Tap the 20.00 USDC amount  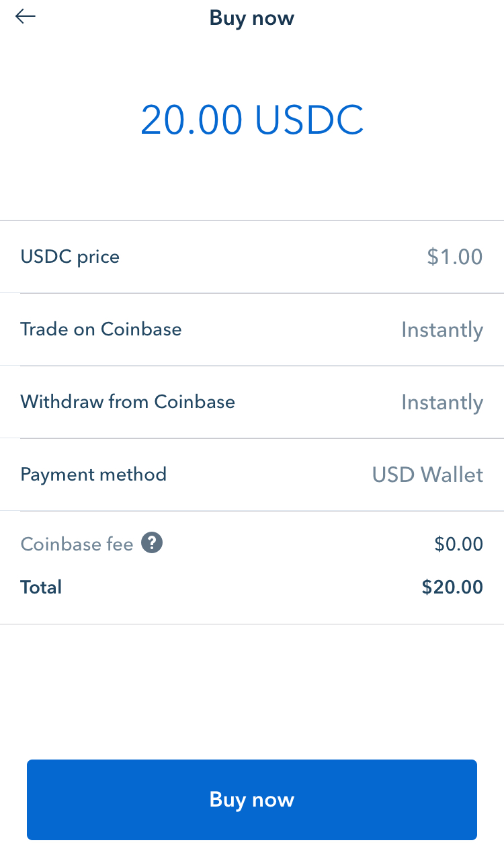[x=252, y=121]
